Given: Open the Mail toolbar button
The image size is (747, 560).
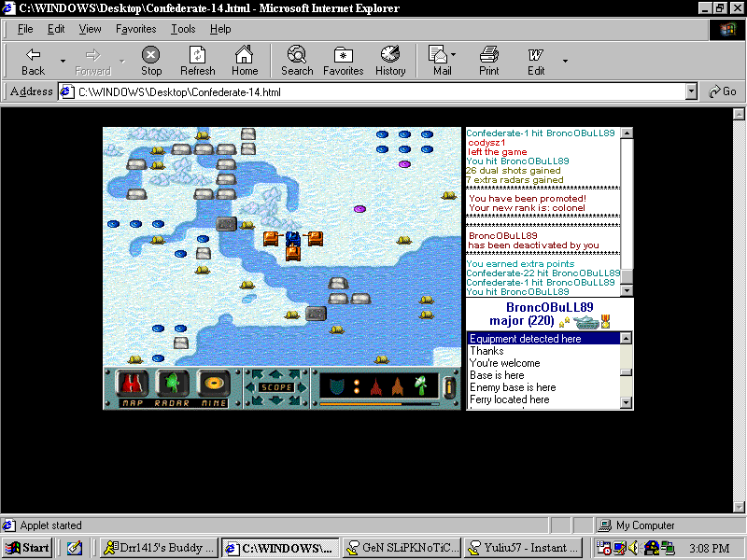Looking at the screenshot, I should click(440, 61).
